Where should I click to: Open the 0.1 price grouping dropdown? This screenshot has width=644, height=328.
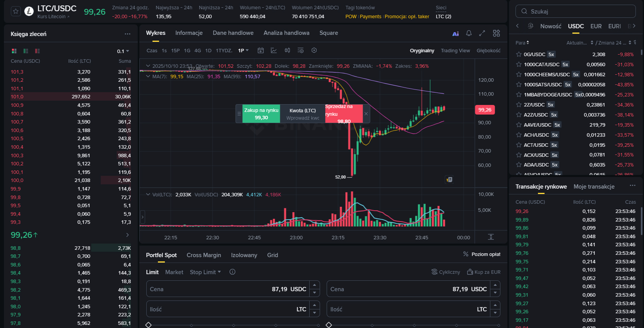tap(123, 51)
